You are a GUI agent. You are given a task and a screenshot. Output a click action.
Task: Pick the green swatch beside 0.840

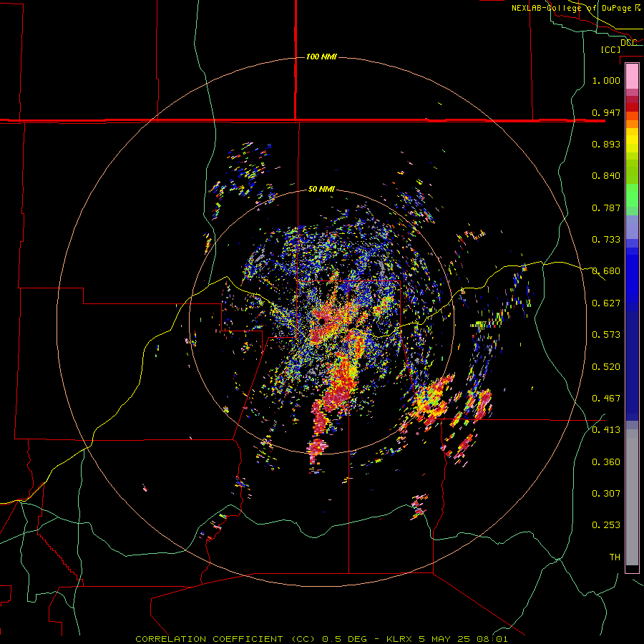click(x=632, y=172)
